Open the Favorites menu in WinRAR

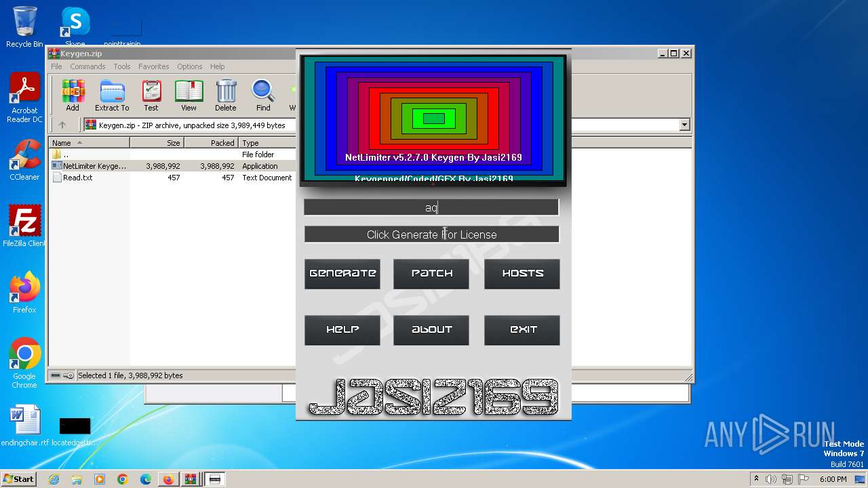tap(154, 66)
